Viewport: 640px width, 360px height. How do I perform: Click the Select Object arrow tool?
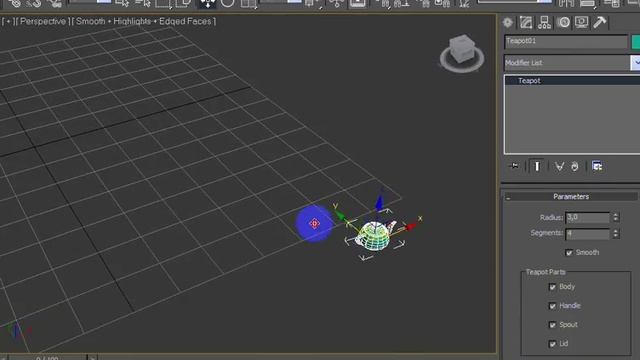tap(122, 4)
